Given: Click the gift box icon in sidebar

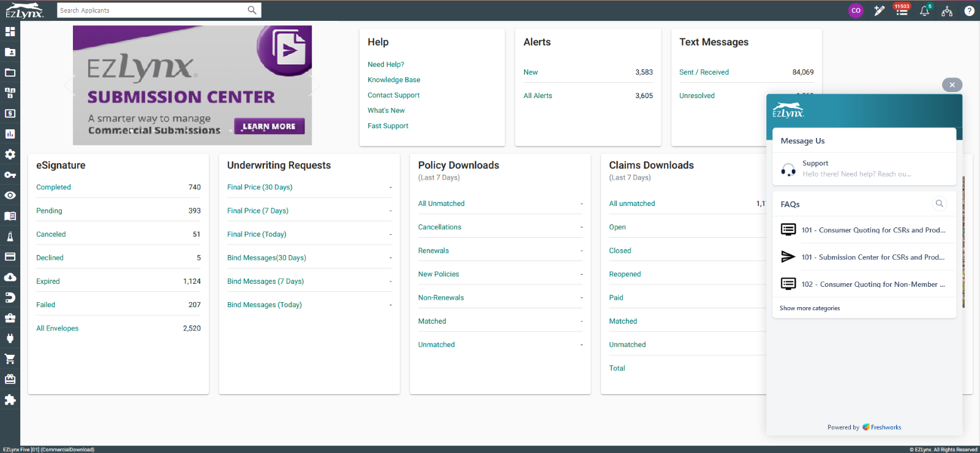Looking at the screenshot, I should click(10, 379).
